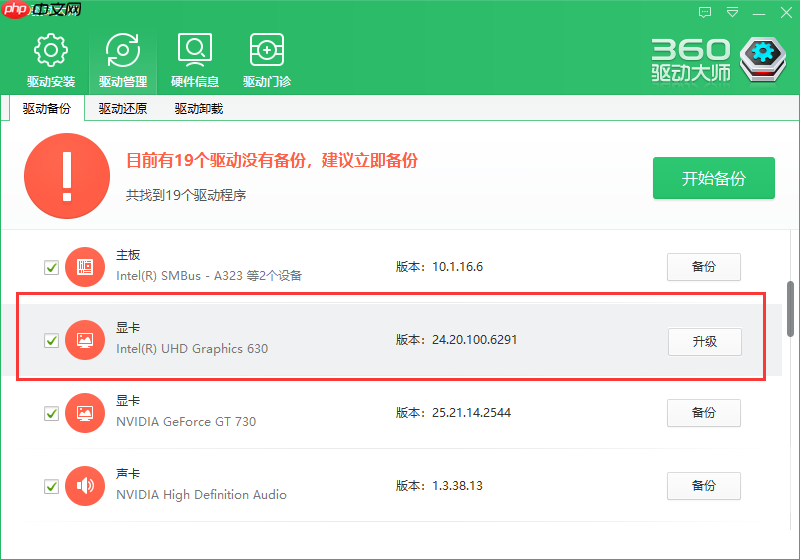The image size is (800, 560).
Task: Switch to the 驱动备份 tab
Action: pyautogui.click(x=46, y=108)
